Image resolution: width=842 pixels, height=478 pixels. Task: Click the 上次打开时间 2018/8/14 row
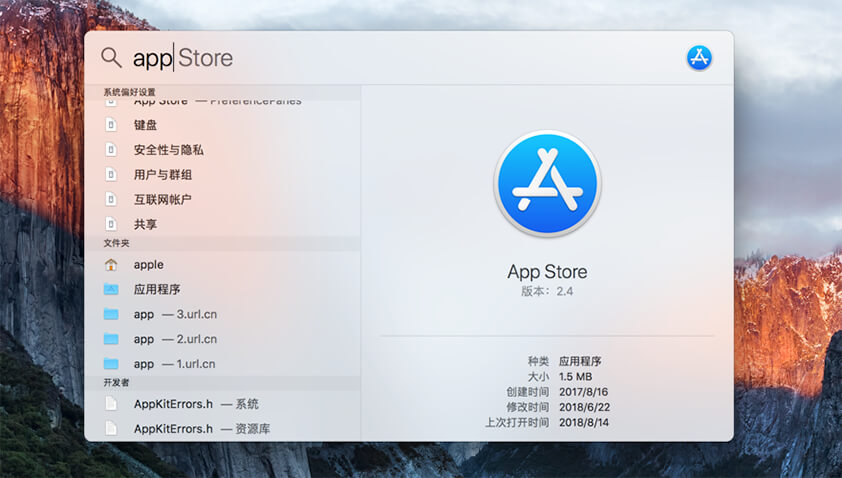[x=547, y=422]
